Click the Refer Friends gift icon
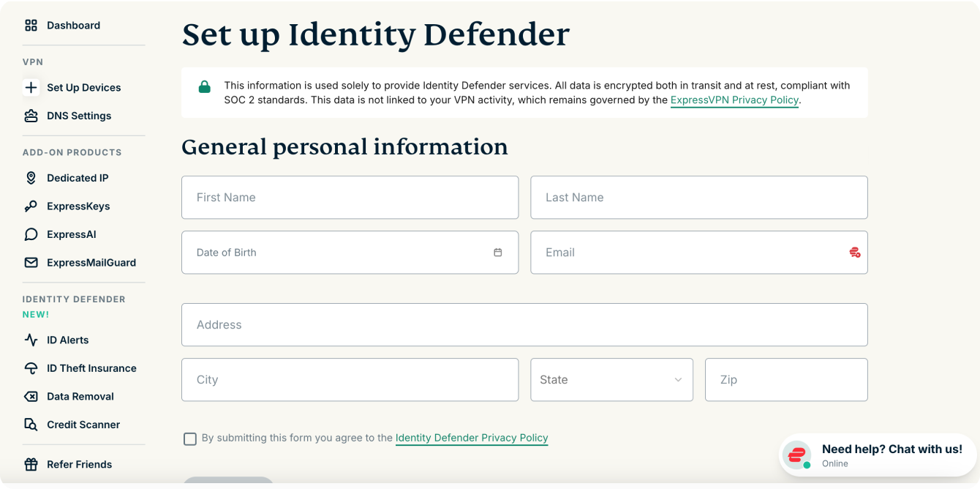The image size is (980, 489). 31,465
